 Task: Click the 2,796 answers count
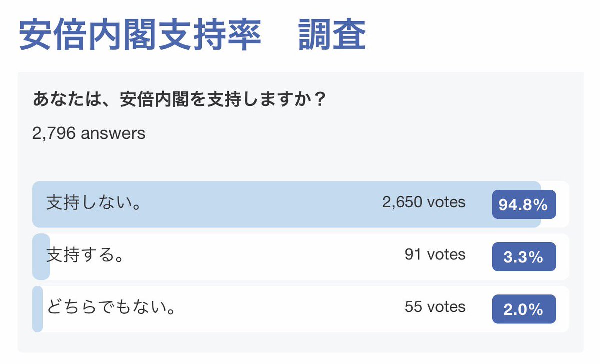click(89, 133)
